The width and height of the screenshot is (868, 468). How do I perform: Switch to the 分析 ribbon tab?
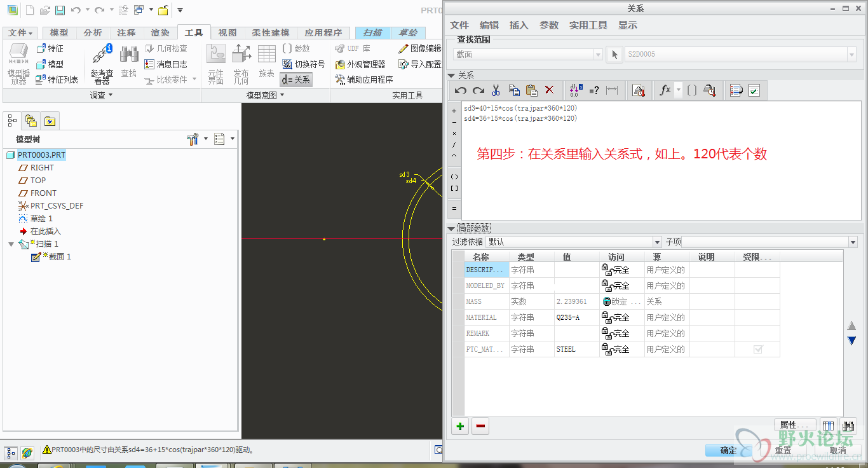click(x=93, y=33)
